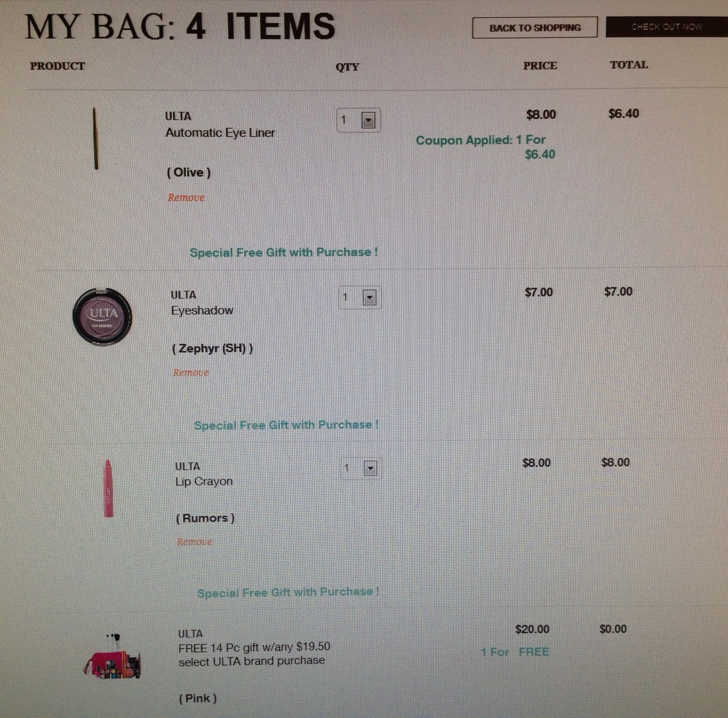Open the quantity dropdown for Eyeshadow
The width and height of the screenshot is (728, 718).
[360, 297]
